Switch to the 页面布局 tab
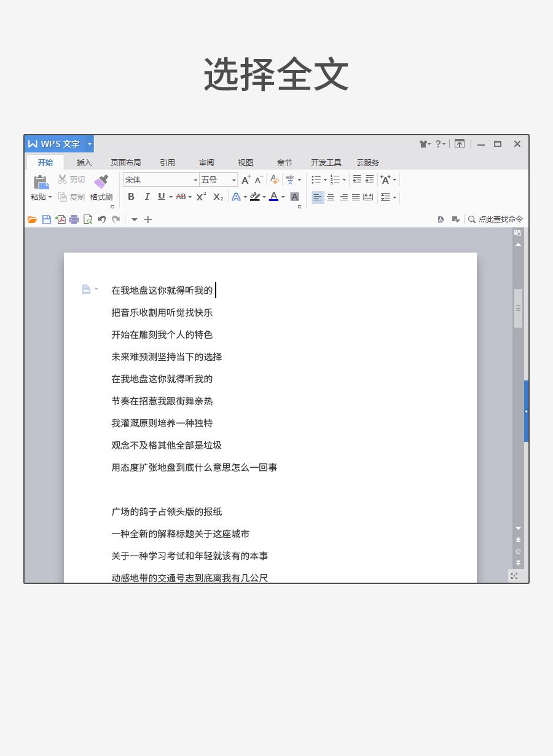 pyautogui.click(x=125, y=162)
